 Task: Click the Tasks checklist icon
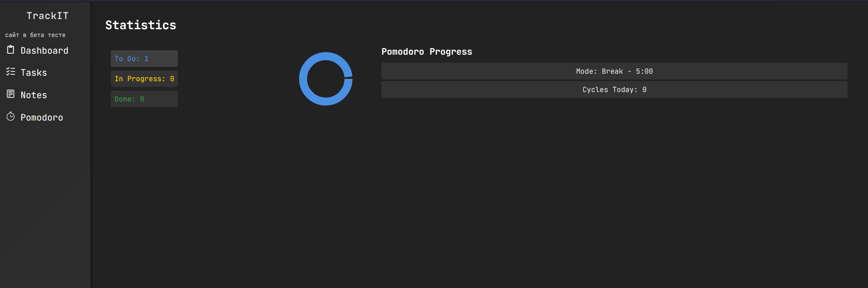[11, 72]
